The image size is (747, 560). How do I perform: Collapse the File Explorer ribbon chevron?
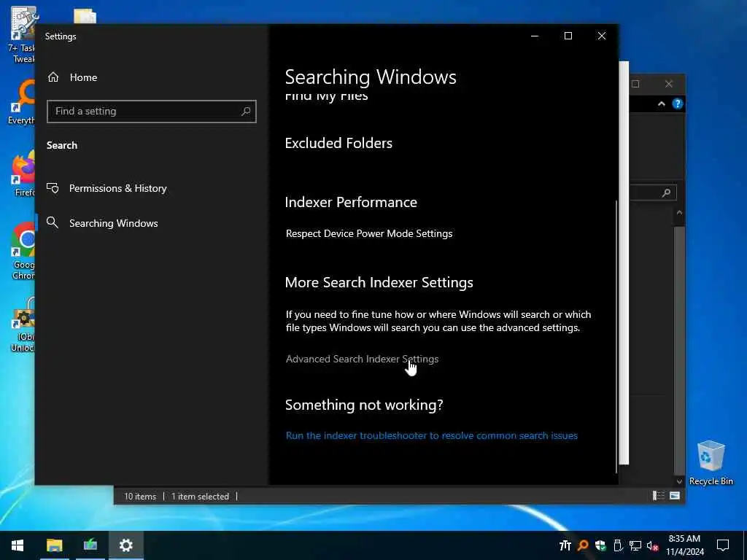tap(662, 104)
